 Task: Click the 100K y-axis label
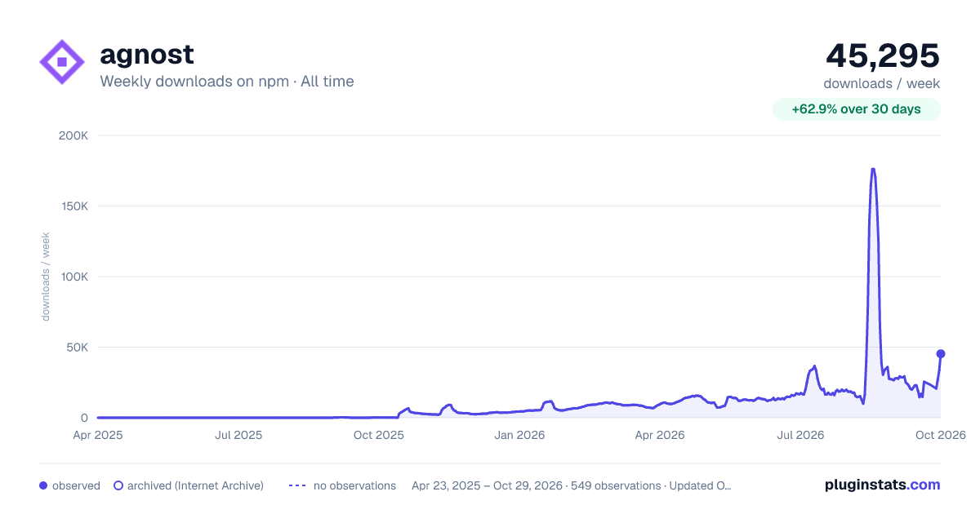point(74,277)
